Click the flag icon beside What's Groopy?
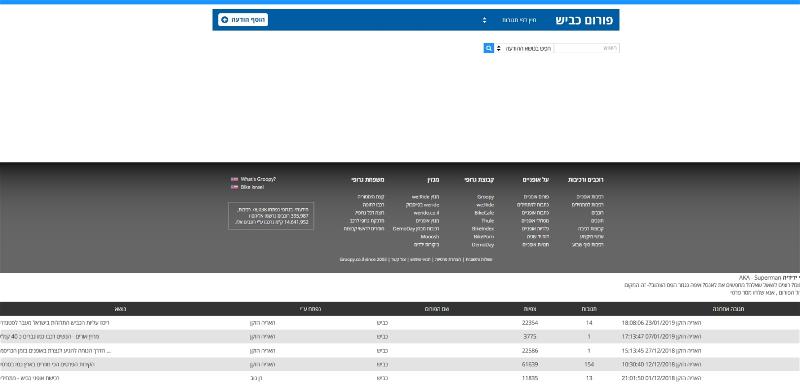This screenshot has width=800, height=385. click(x=235, y=179)
